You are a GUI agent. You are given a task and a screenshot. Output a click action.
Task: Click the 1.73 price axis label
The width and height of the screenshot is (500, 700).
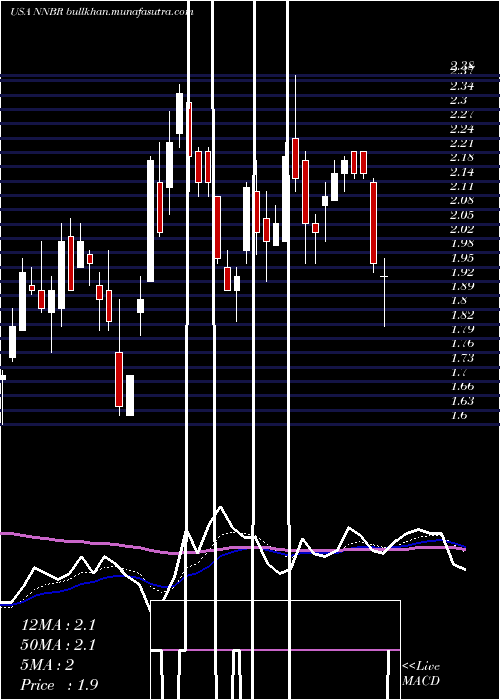(462, 358)
